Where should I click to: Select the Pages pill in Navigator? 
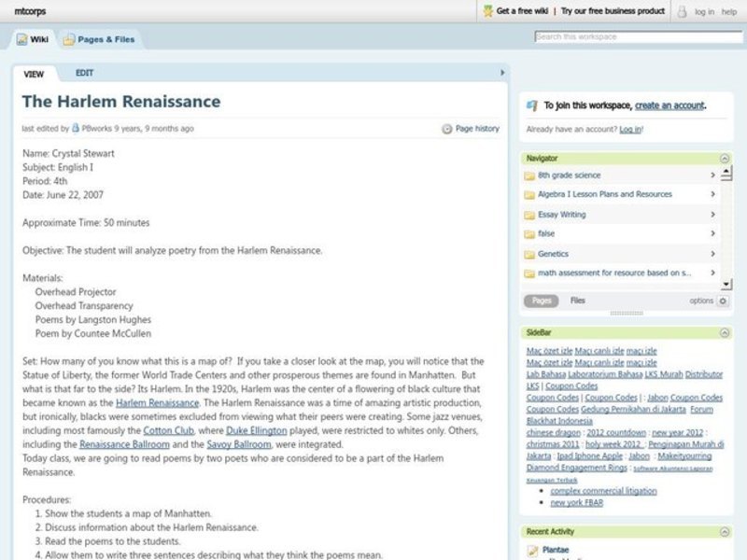pos(543,301)
